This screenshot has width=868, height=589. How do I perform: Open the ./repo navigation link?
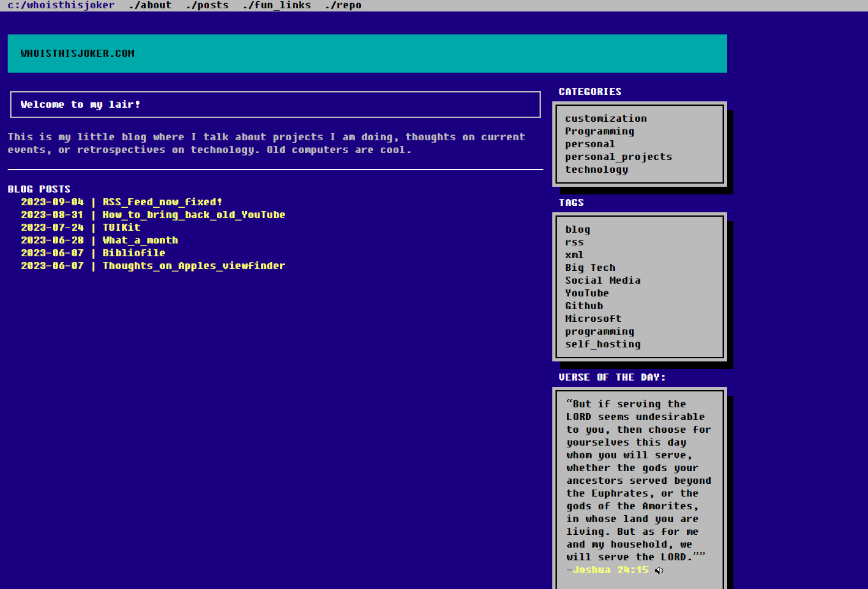342,5
